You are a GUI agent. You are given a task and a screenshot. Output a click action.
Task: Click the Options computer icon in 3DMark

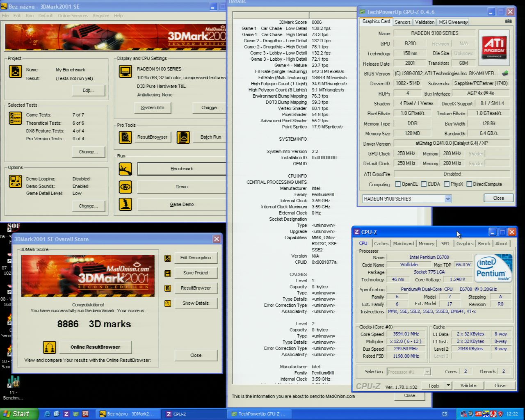[15, 181]
